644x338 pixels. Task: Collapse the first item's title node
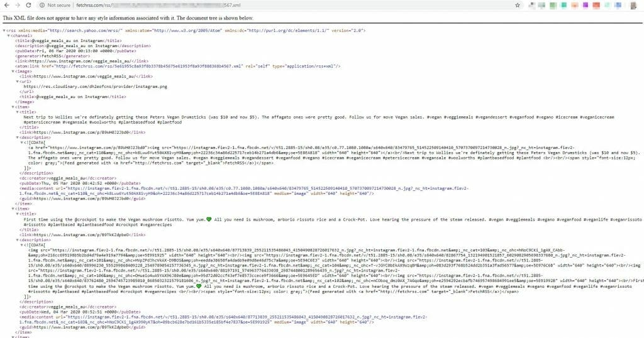[x=17, y=112]
